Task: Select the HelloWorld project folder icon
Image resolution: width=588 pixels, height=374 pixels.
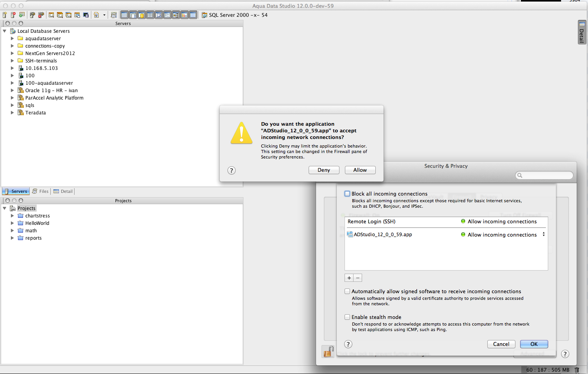Action: coord(20,223)
